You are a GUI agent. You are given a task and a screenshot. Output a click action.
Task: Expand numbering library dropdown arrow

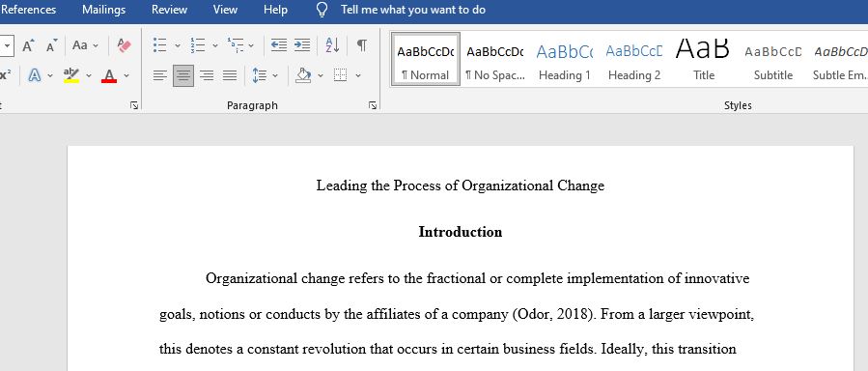pyautogui.click(x=214, y=46)
